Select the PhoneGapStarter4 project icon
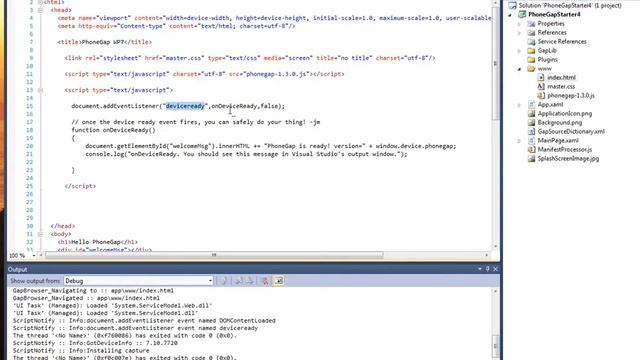The height and width of the screenshot is (360, 640). pyautogui.click(x=522, y=14)
